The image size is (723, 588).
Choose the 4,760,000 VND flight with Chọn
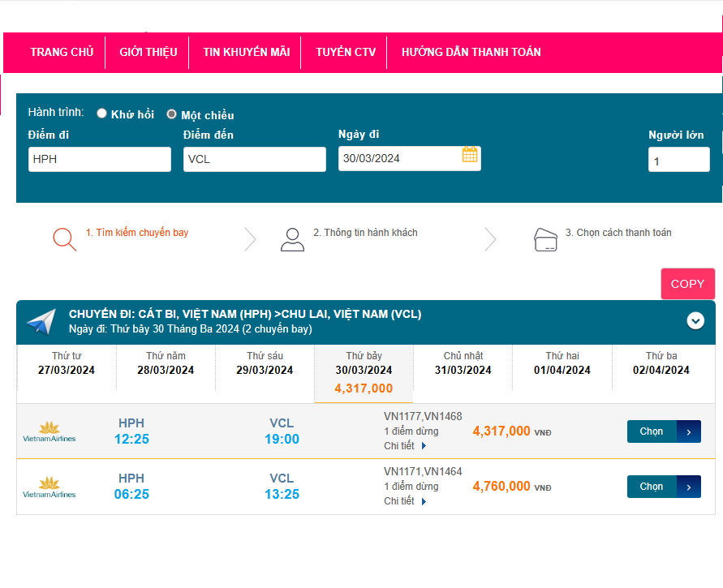click(663, 487)
